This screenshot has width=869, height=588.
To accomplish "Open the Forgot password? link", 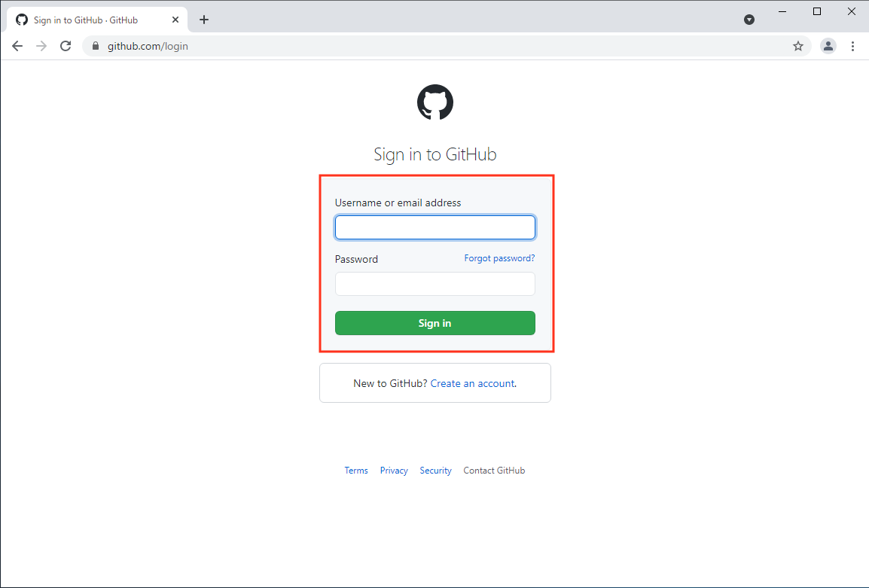I will tap(499, 258).
